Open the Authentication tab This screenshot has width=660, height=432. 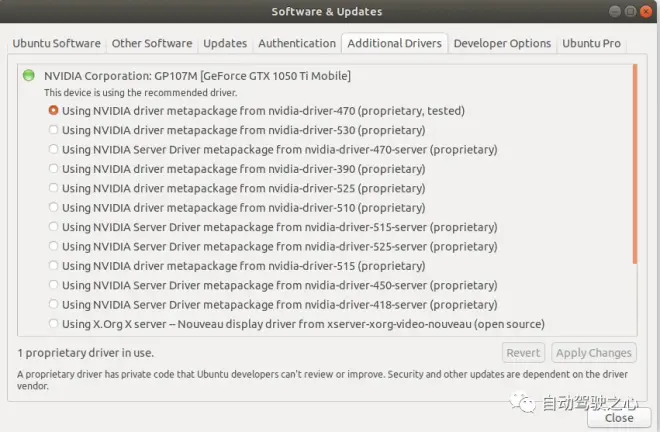(x=297, y=43)
